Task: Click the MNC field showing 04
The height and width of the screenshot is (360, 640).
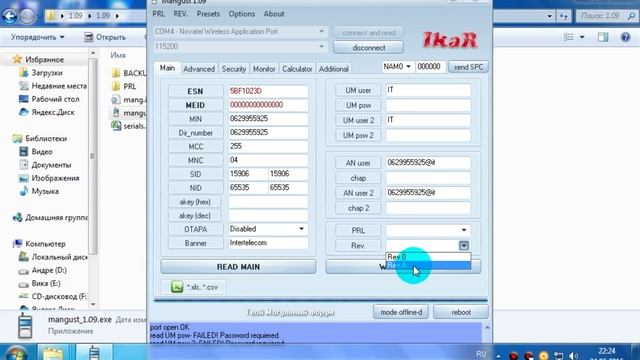Action: coord(268,160)
